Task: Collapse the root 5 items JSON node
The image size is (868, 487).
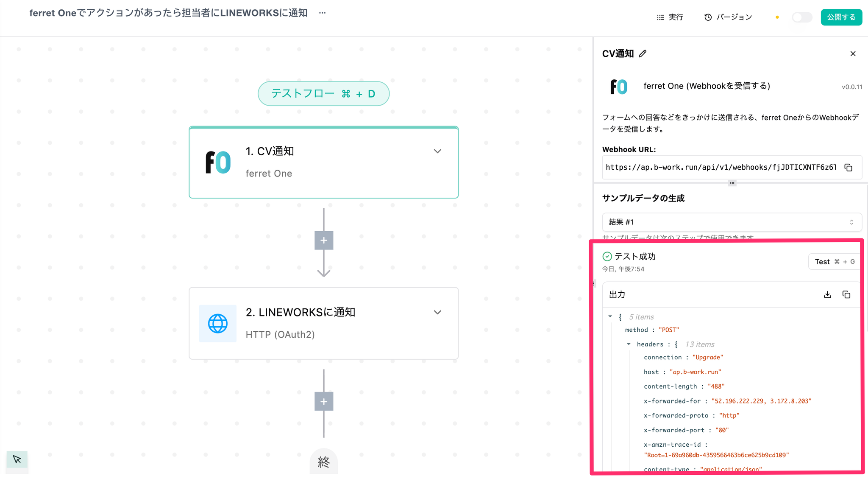Action: point(610,316)
